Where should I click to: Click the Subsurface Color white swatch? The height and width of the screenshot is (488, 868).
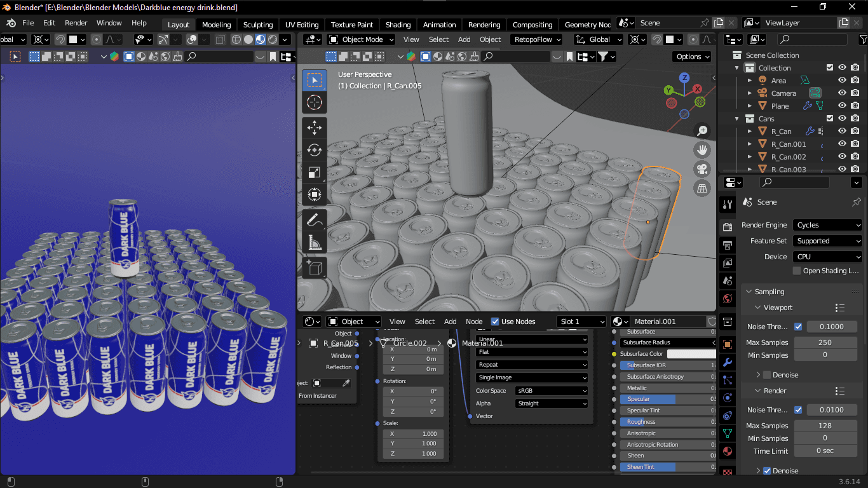click(691, 354)
